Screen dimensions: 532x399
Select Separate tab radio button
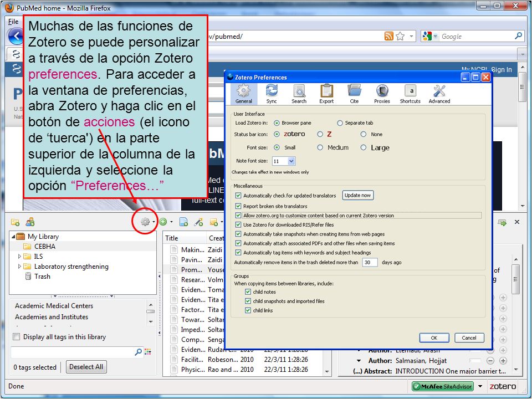[340, 123]
